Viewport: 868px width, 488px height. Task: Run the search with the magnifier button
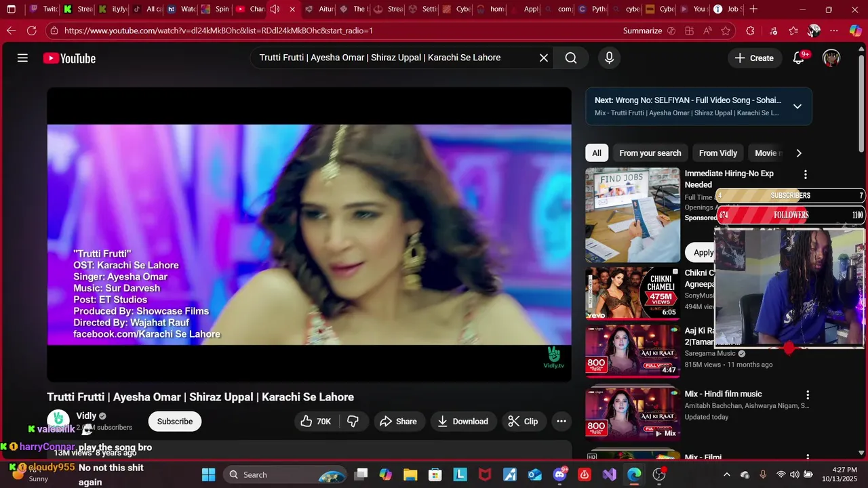(x=571, y=58)
